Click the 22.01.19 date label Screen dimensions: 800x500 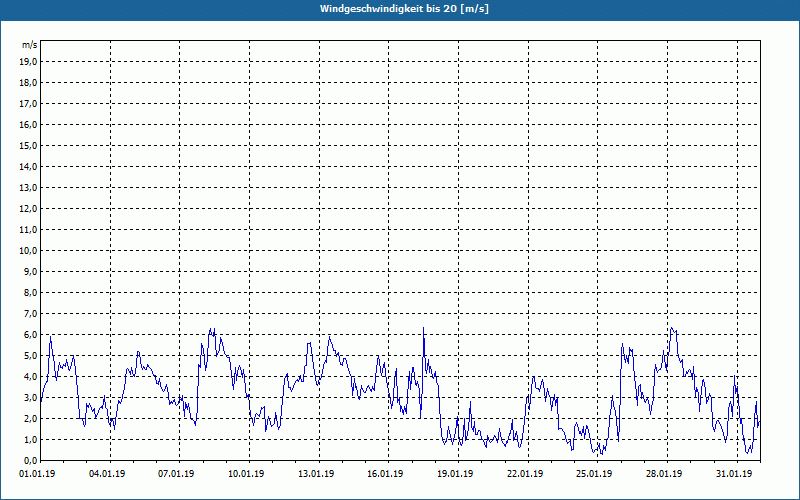(525, 474)
